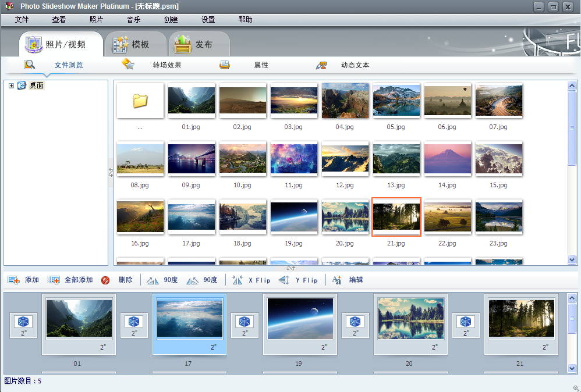Open the photo text Edit tool

click(336, 280)
